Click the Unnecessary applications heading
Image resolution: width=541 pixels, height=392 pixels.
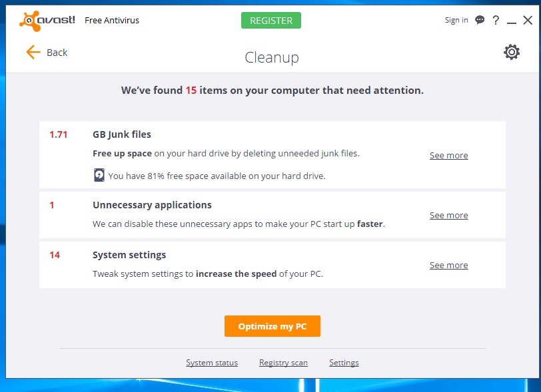(x=152, y=205)
